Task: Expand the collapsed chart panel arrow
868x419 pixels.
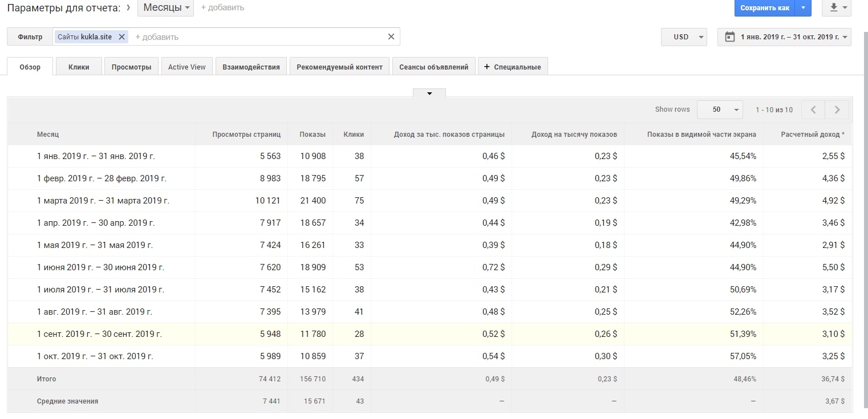Action: click(x=429, y=93)
